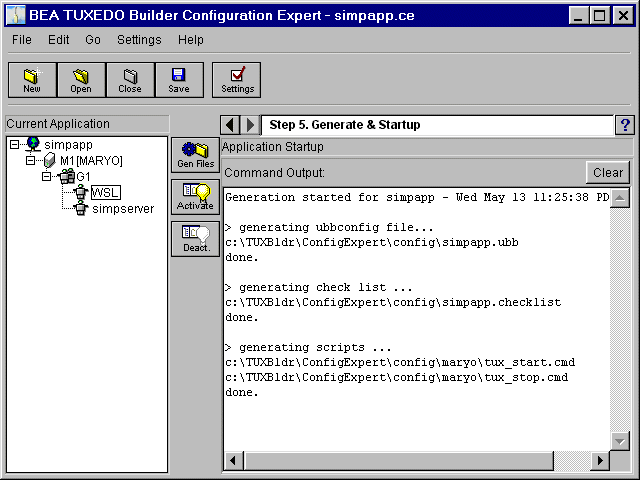This screenshot has width=640, height=480.
Task: Click the vertical scrollbar track of output
Action: tap(620, 320)
